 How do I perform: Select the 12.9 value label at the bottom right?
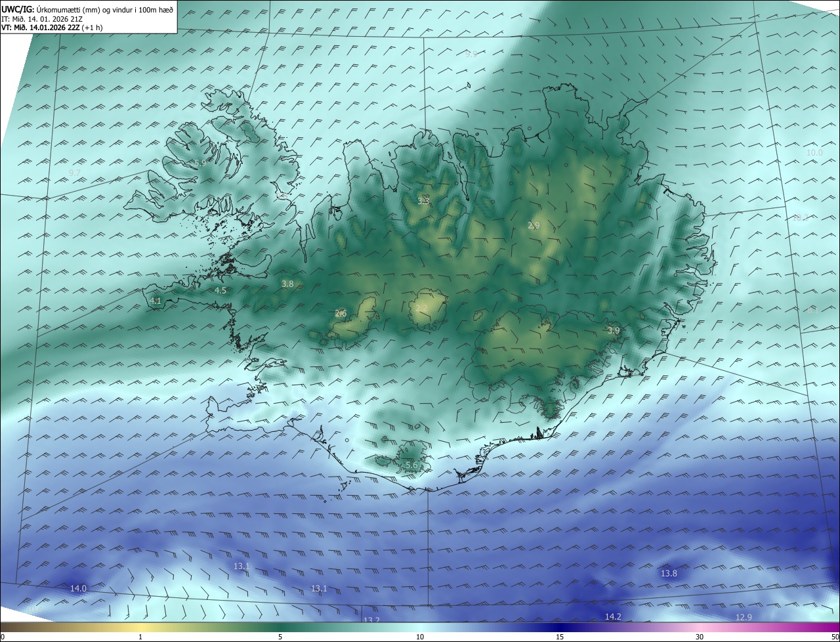tap(744, 617)
